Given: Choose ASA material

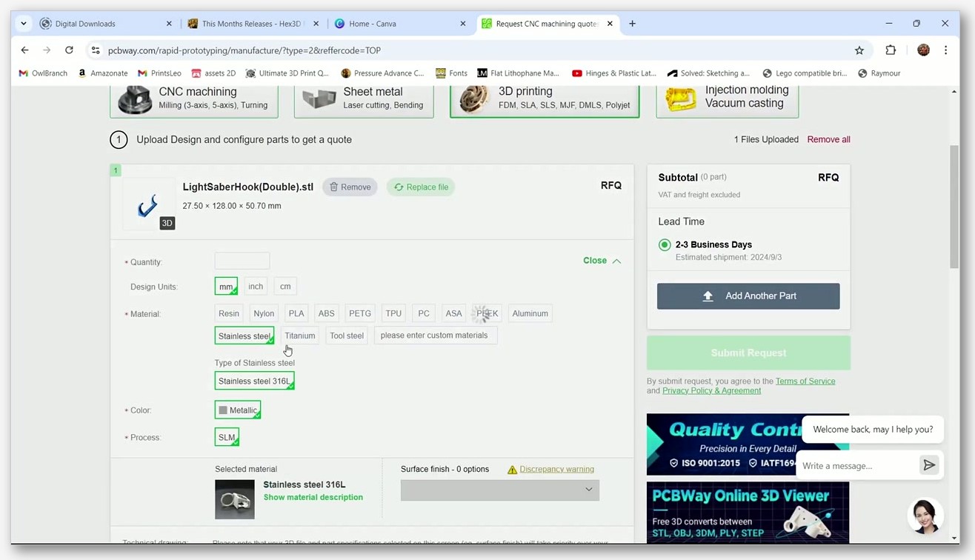Looking at the screenshot, I should pos(453,313).
